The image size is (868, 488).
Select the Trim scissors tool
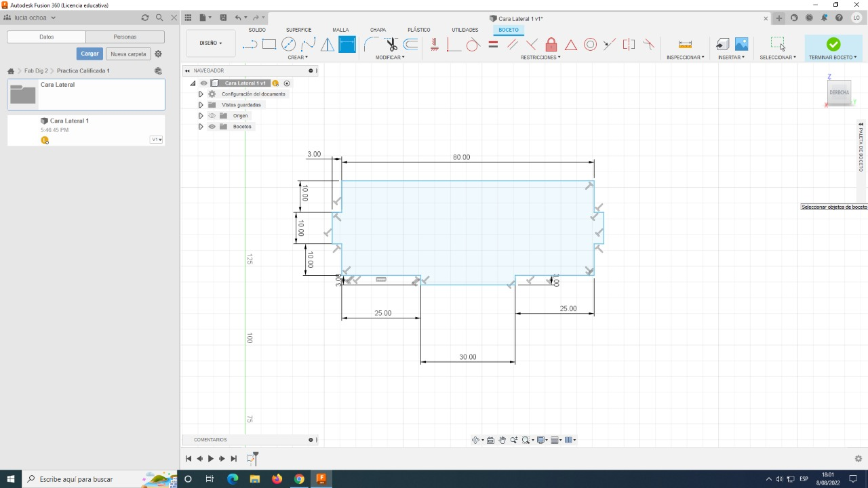click(x=391, y=45)
